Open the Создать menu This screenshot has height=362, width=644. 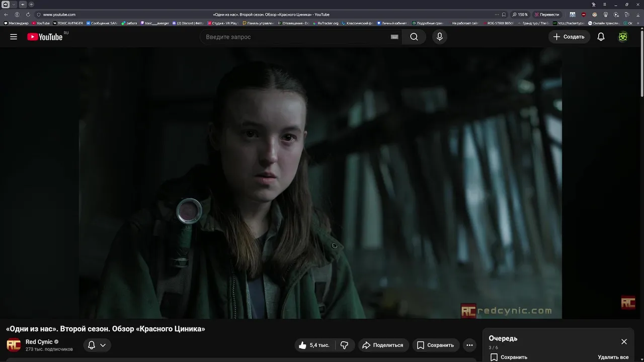[569, 37]
